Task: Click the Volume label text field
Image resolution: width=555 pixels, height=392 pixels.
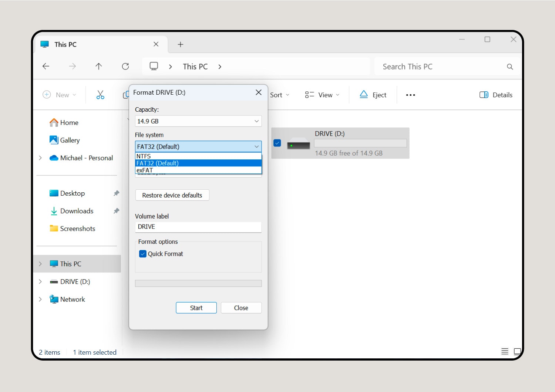Action: click(198, 227)
